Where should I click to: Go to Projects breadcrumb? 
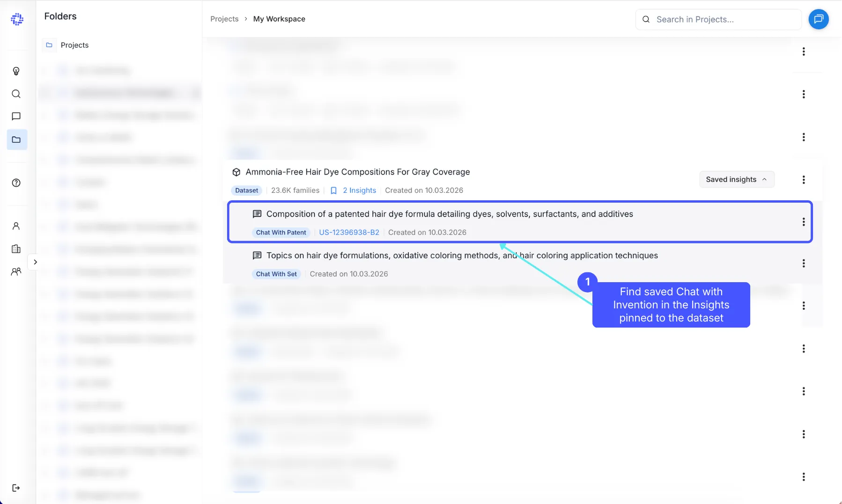[x=224, y=19]
